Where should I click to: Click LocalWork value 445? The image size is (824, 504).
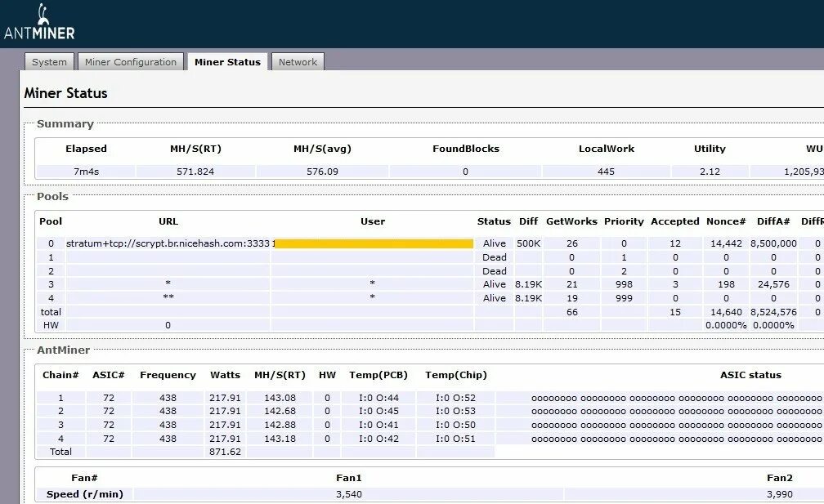pyautogui.click(x=606, y=172)
